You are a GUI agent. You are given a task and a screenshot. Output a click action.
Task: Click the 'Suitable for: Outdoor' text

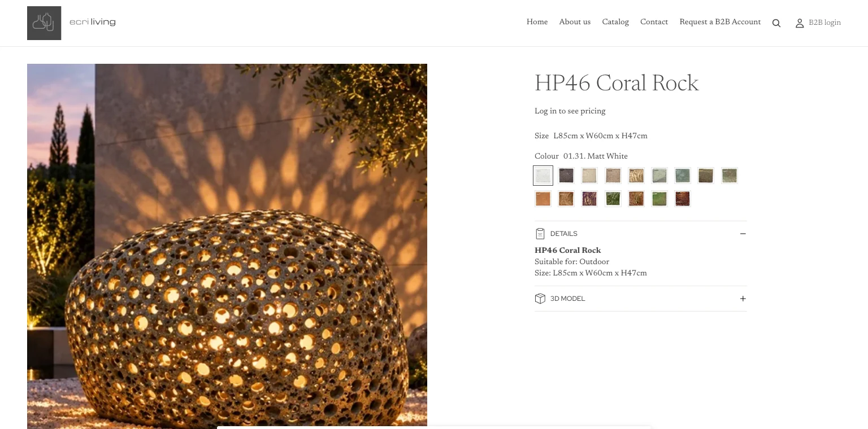click(x=572, y=262)
